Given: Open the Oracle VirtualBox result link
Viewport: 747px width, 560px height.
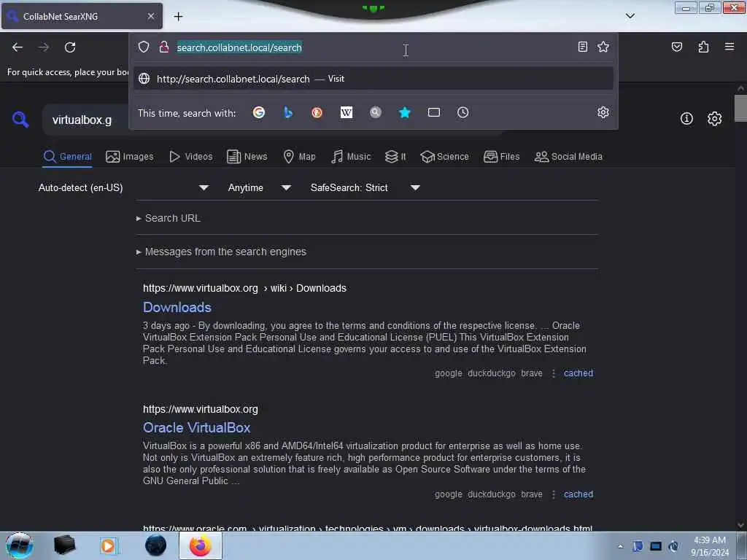Looking at the screenshot, I should coord(197,427).
